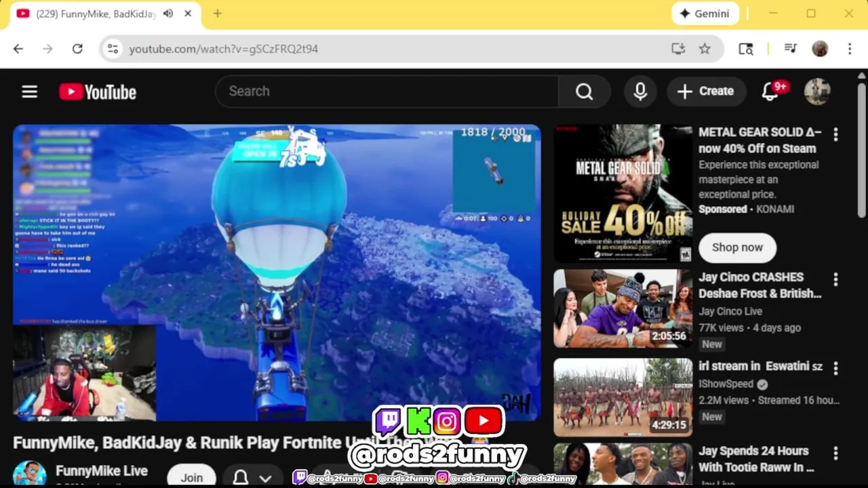Image resolution: width=868 pixels, height=488 pixels.
Task: Open the Create menu button
Action: [705, 91]
